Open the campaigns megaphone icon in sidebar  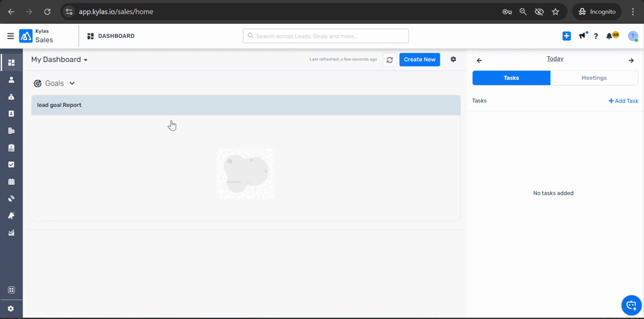click(11, 216)
